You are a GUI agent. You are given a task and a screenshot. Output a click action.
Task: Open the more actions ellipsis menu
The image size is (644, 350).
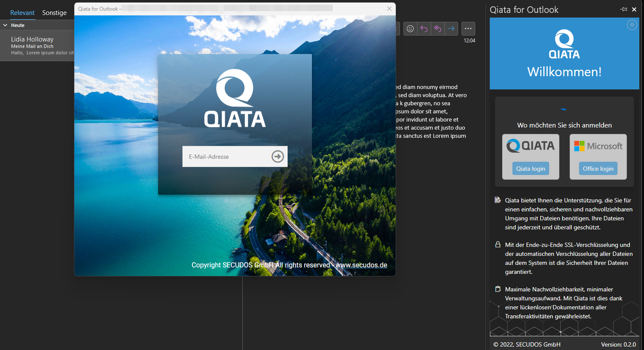468,29
